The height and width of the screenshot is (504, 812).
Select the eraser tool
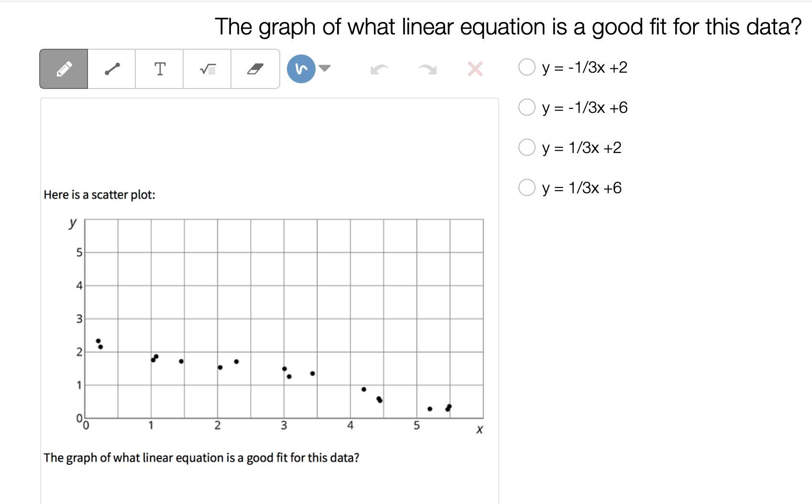point(255,69)
